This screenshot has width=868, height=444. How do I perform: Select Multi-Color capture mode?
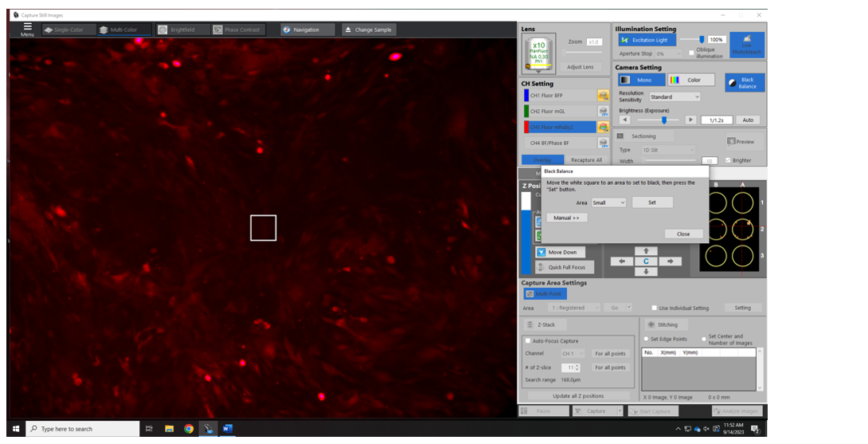(x=123, y=30)
